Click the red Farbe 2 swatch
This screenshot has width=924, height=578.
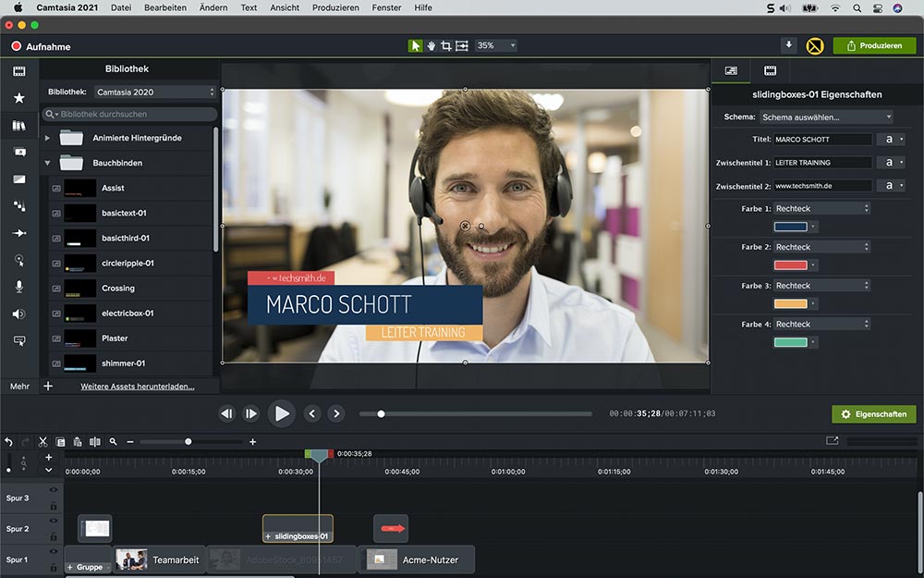[790, 264]
